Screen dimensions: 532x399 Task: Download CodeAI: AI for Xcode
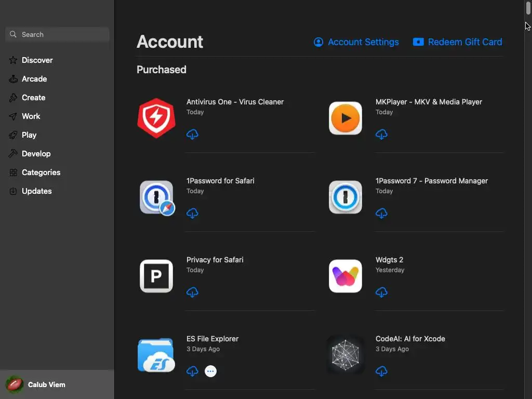point(381,371)
